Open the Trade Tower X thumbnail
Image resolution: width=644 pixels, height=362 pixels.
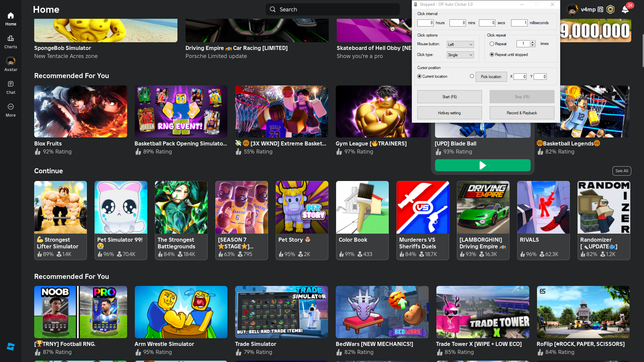tap(483, 312)
